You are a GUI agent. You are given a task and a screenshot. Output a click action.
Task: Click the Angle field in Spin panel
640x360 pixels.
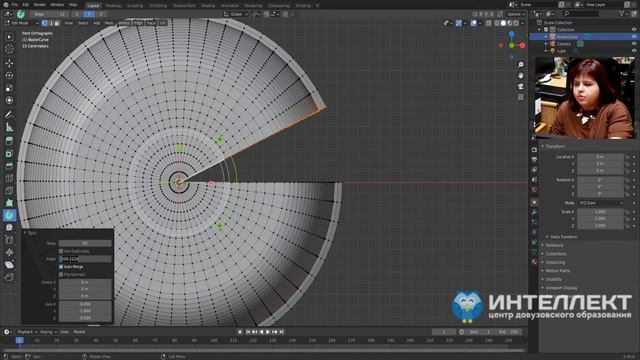coord(85,259)
